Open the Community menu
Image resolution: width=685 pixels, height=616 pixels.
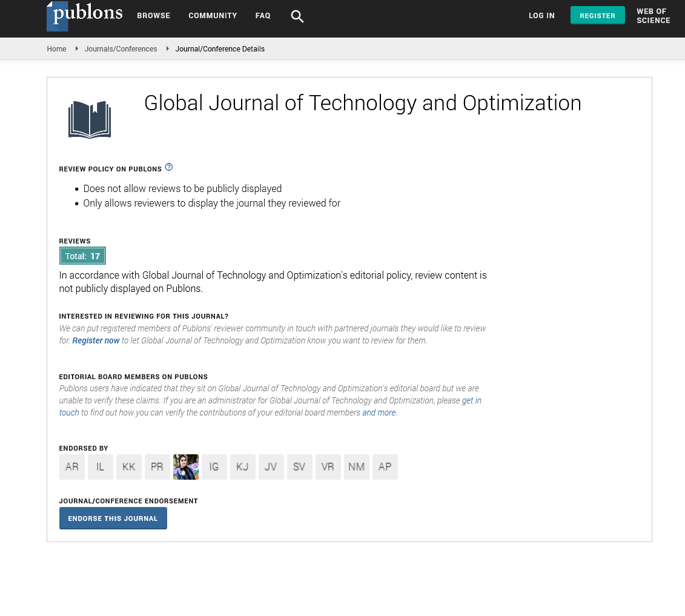click(213, 16)
